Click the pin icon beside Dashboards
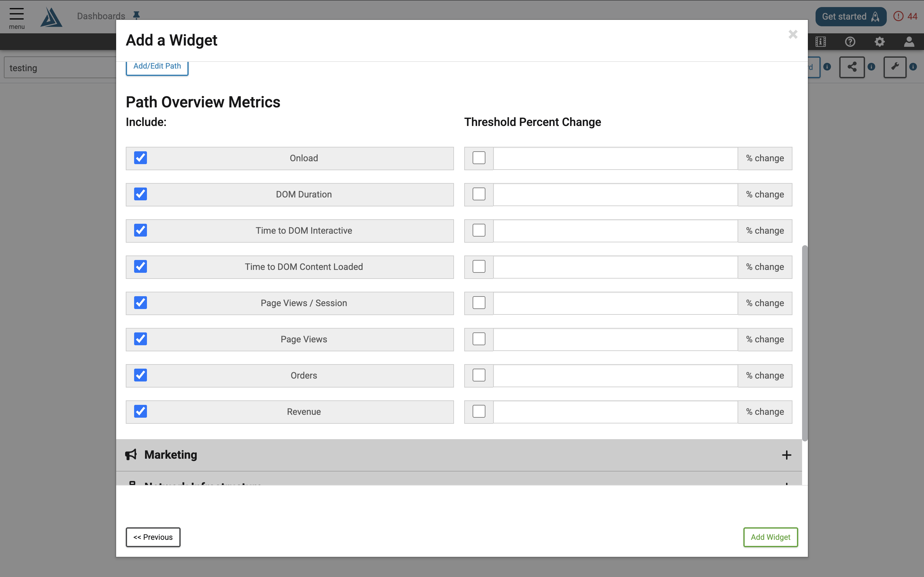Screen dimensions: 924x577 point(136,15)
